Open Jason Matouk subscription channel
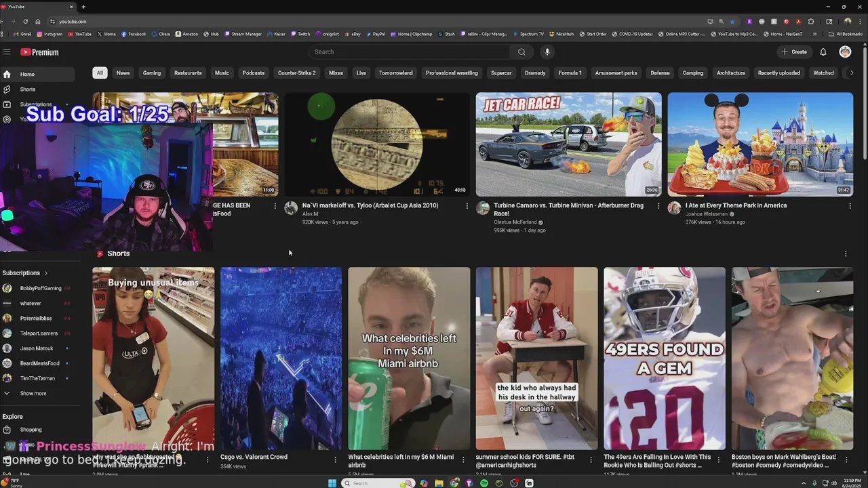 pos(37,348)
